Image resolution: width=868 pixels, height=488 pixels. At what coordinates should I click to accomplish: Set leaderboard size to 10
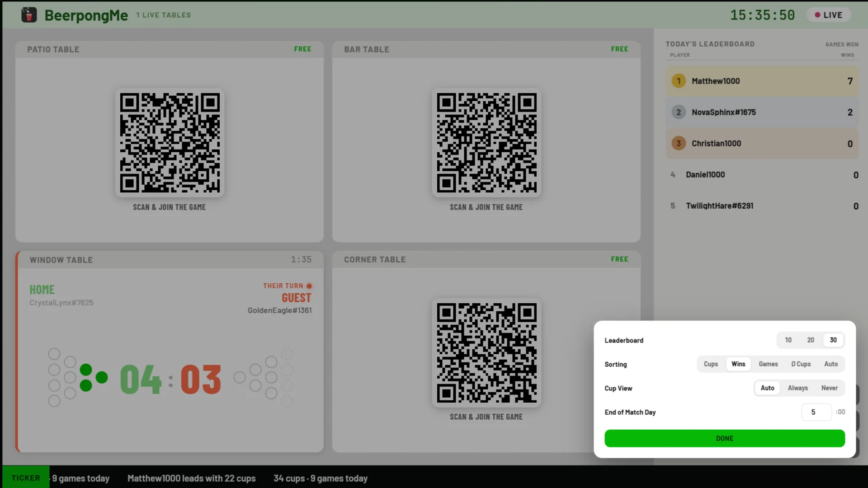(788, 340)
